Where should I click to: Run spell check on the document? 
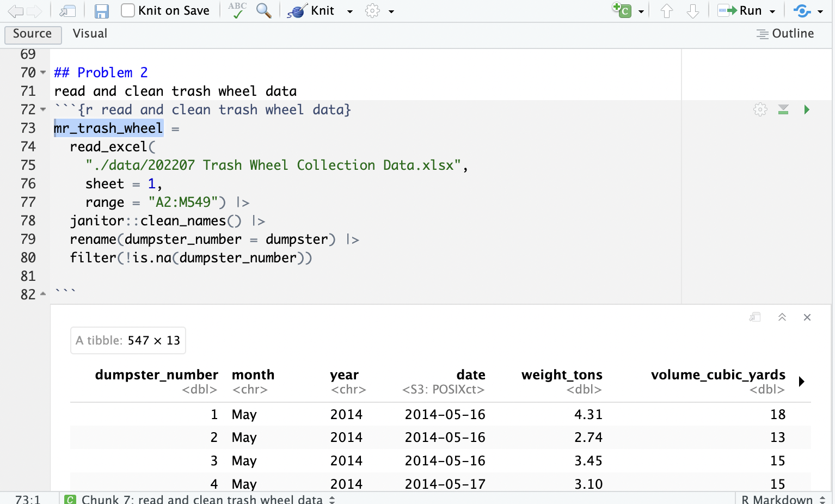236,10
